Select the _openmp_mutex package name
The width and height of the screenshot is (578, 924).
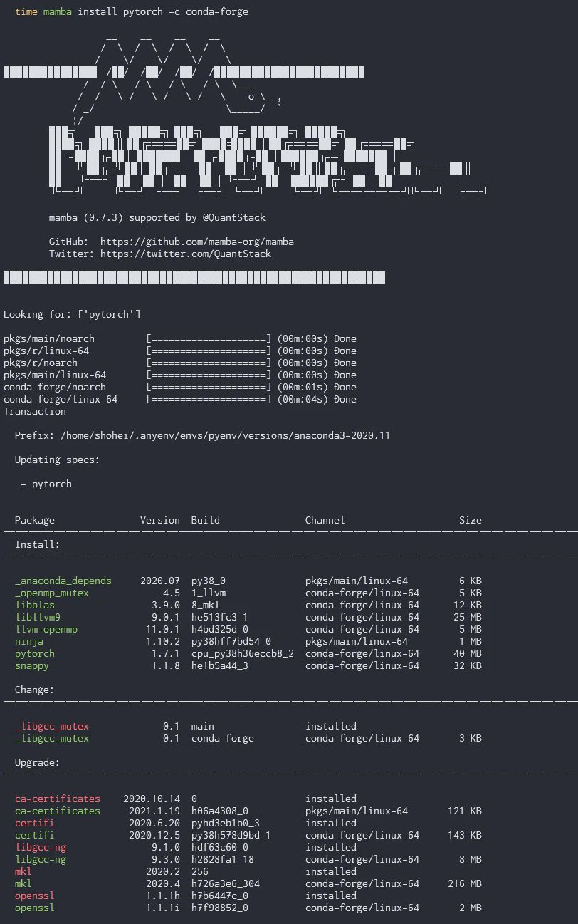tap(52, 593)
